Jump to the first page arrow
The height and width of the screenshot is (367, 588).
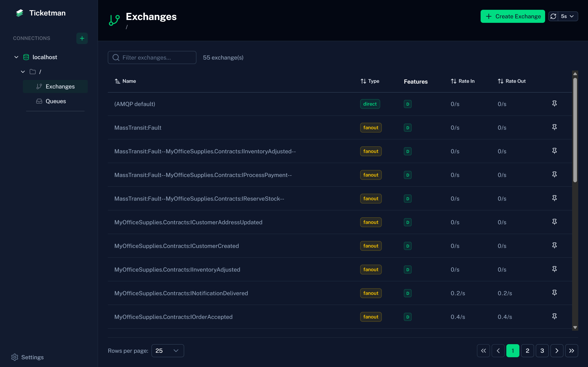(x=483, y=350)
